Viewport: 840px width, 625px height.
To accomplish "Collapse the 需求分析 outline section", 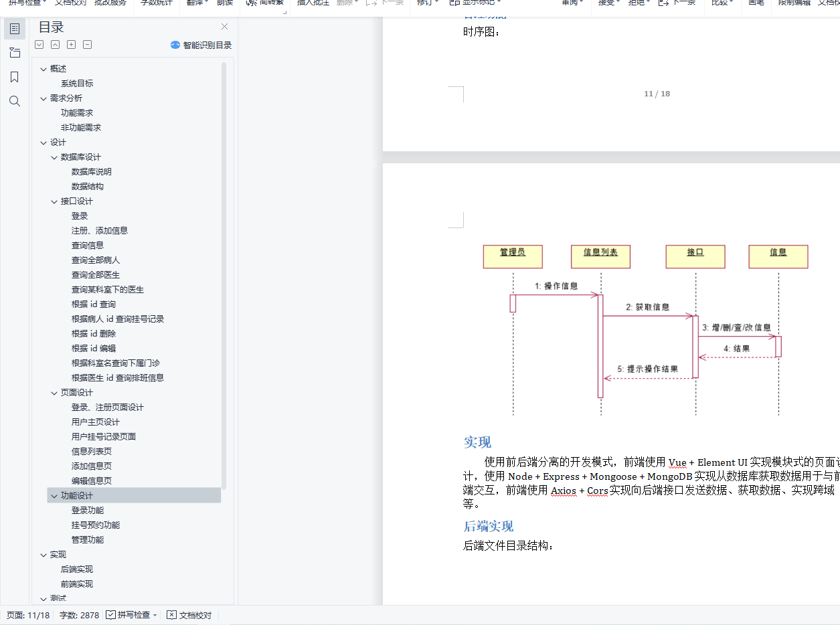I will pyautogui.click(x=44, y=98).
